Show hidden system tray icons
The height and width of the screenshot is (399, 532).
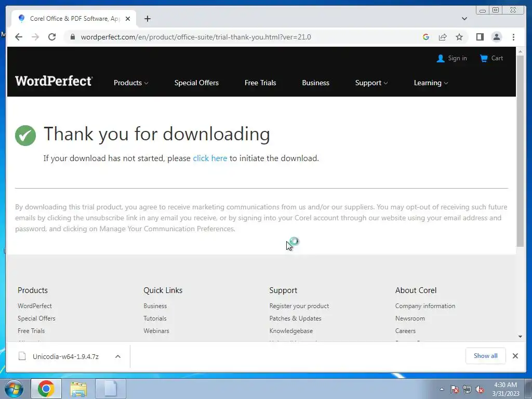442,389
